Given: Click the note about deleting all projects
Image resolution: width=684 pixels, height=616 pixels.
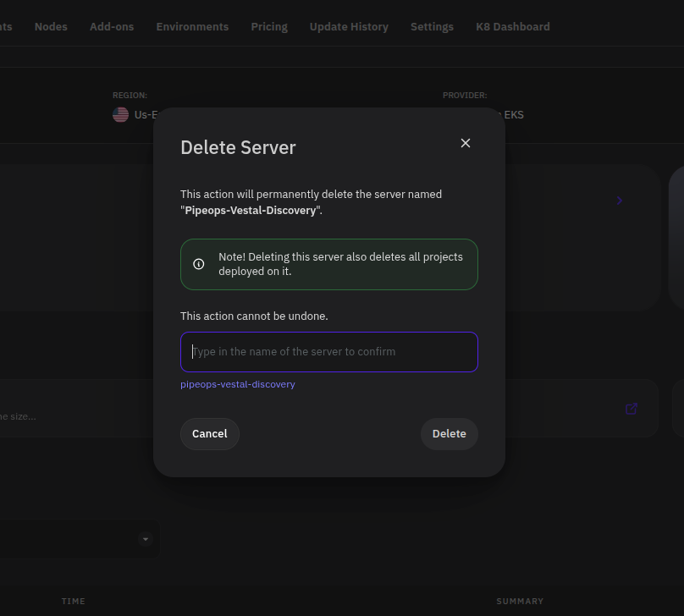Looking at the screenshot, I should click(x=340, y=264).
